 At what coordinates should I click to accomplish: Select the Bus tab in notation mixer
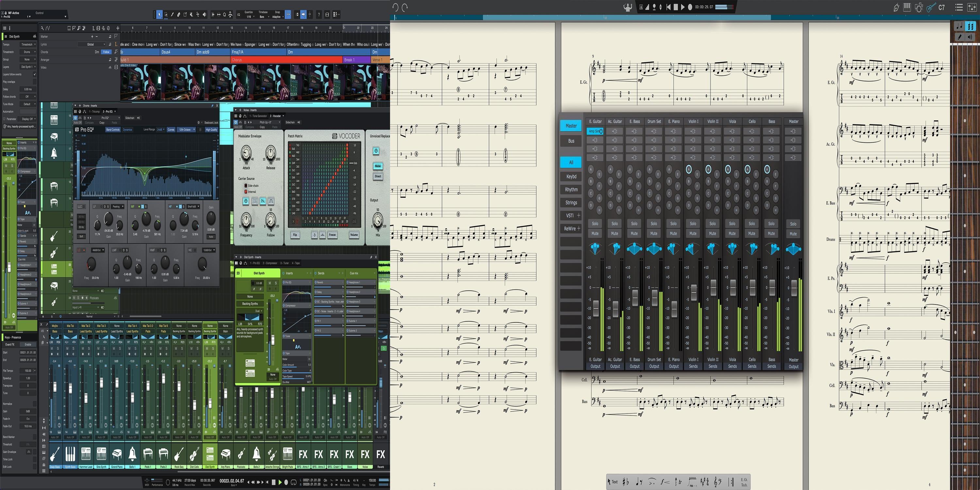tap(571, 141)
